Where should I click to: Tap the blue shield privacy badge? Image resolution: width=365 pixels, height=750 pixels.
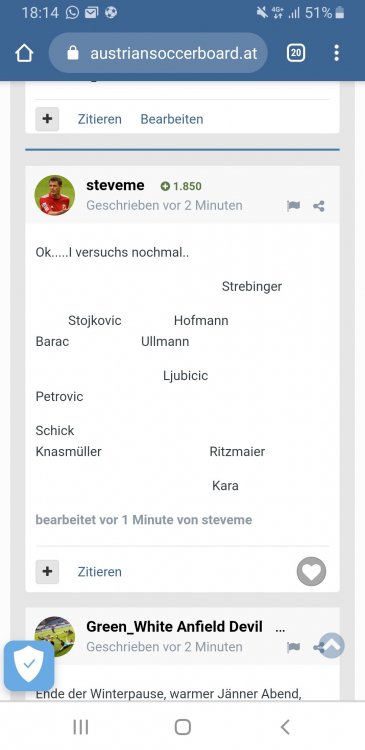point(29,665)
